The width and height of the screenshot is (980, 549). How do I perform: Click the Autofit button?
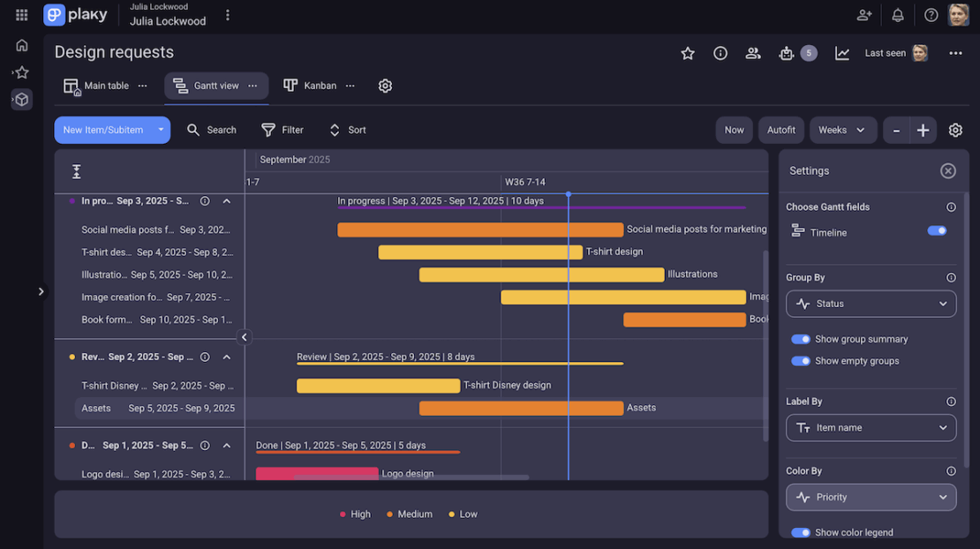point(780,130)
